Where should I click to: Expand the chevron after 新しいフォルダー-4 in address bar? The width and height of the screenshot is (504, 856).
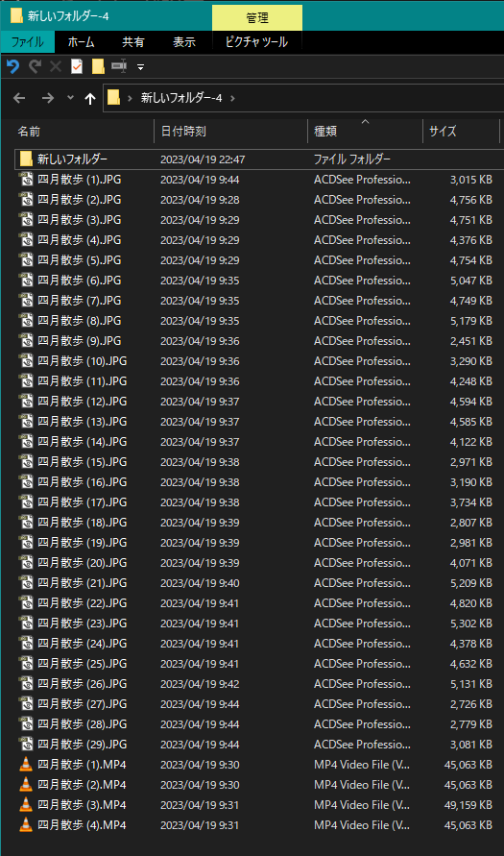point(233,98)
